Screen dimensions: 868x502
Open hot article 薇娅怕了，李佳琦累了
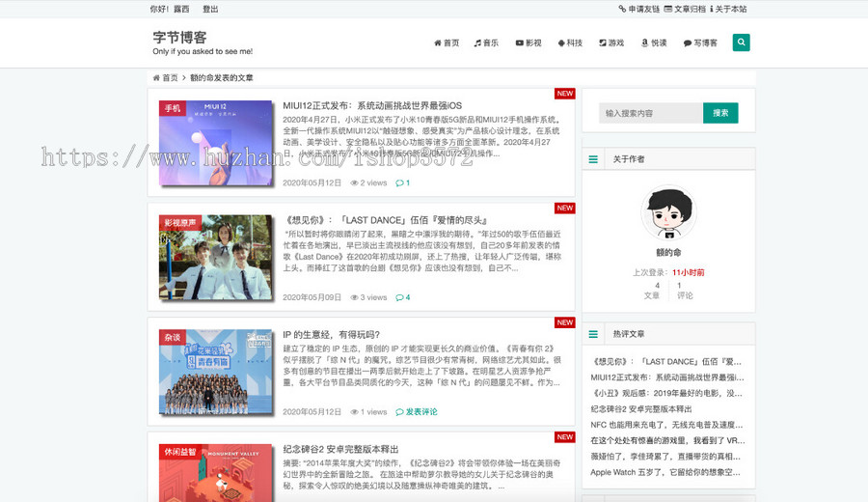click(665, 457)
